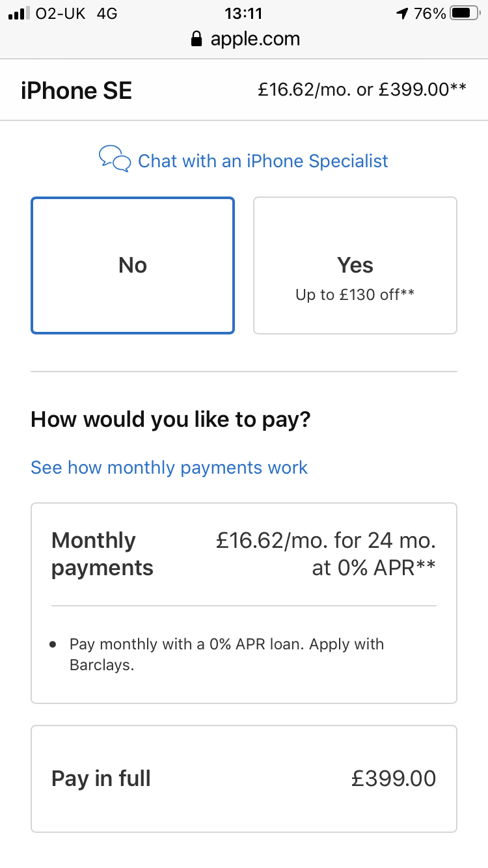Screen dimensions: 488x868
Task: Tap the 13:11 clock in status bar
Action: click(x=243, y=13)
